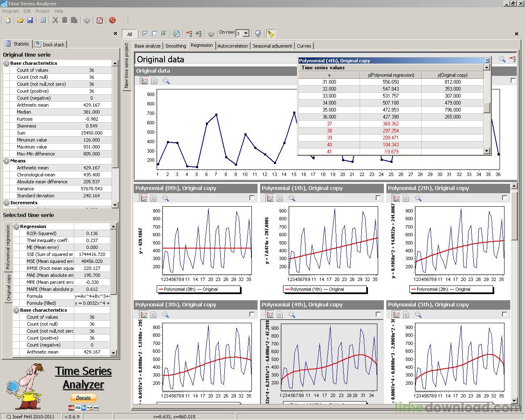
Task: Open the data table icon under Polynomial (0th)
Action: [x=154, y=198]
